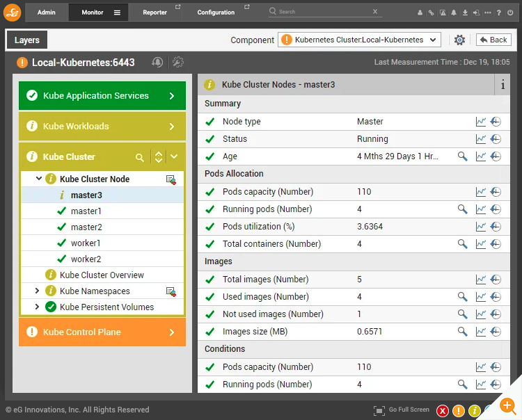This screenshot has width=522, height=420.
Task: Expand Kube Application Services layer chevron
Action: [x=172, y=96]
